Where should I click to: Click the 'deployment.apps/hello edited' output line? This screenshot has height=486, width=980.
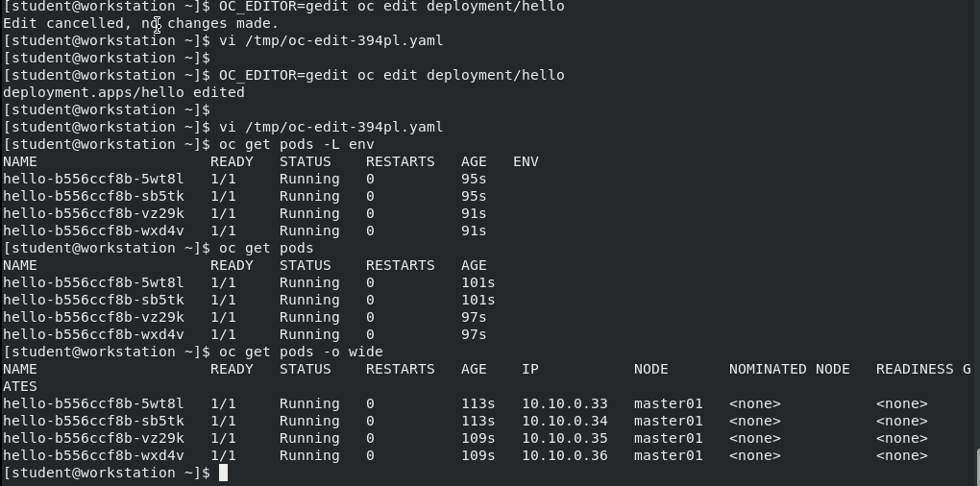123,92
